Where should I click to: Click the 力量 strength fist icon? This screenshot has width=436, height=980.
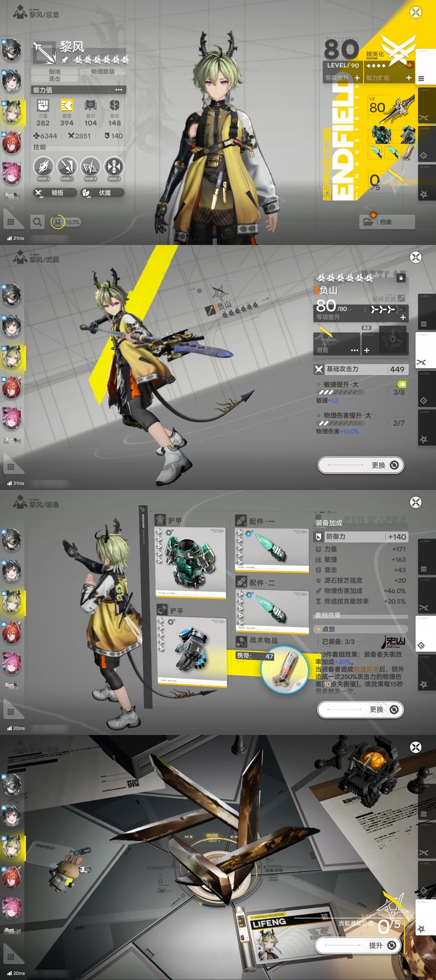[43, 105]
